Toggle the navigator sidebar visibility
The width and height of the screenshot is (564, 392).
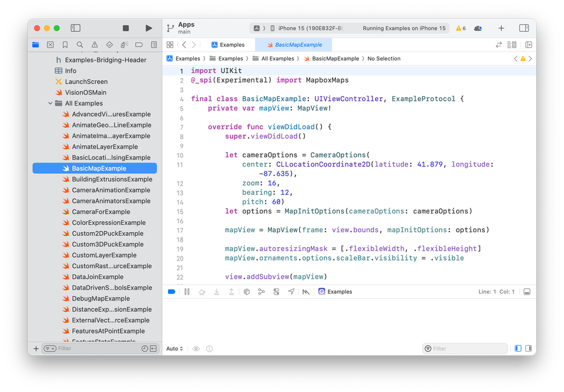point(75,28)
